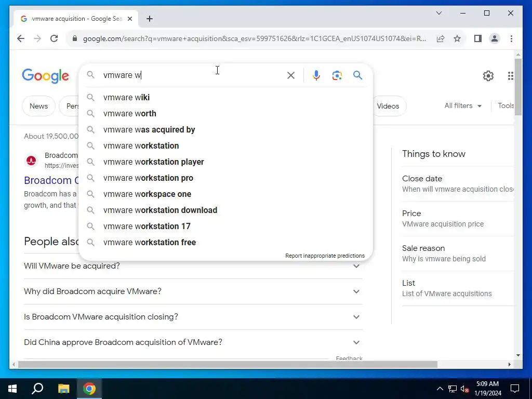Open the 'Close date' Things to know item
Viewport: 532px width, 399px height.
pyautogui.click(x=458, y=184)
